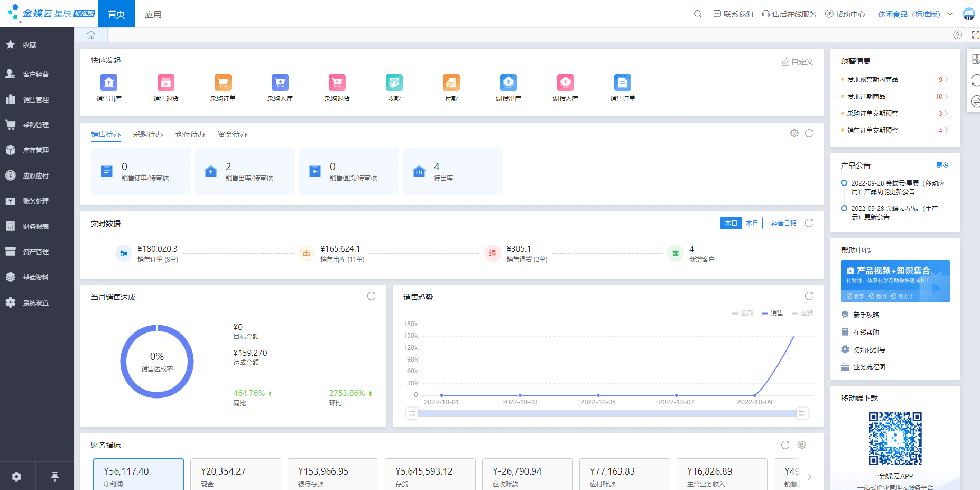Refresh the 销售趋势 chart
Viewport: 980px width, 490px height.
coord(809,296)
